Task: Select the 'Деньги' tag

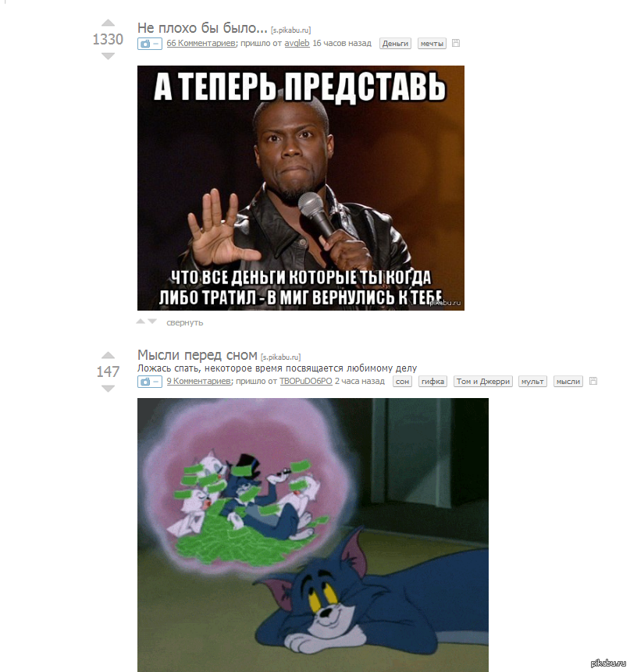Action: tap(395, 43)
